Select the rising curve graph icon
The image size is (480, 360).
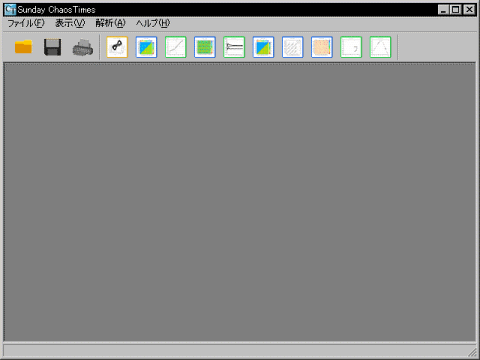pyautogui.click(x=176, y=47)
